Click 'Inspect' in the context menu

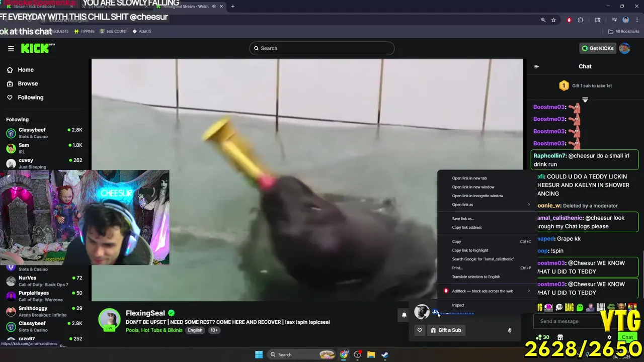click(x=458, y=305)
